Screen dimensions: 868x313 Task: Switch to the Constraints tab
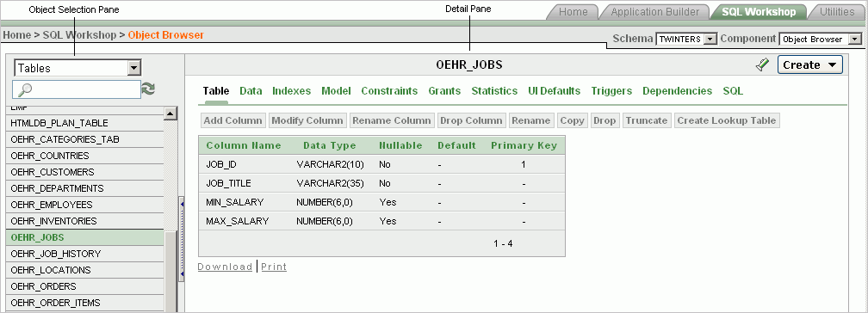[389, 90]
